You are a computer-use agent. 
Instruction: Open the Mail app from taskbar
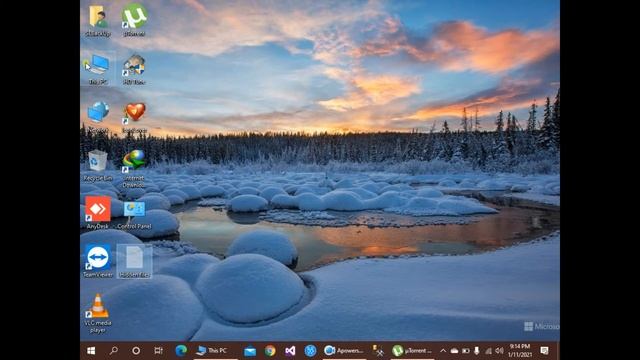[x=250, y=351]
